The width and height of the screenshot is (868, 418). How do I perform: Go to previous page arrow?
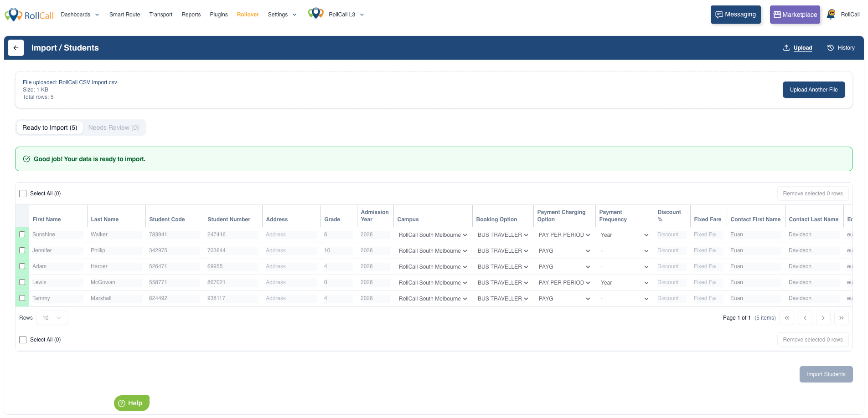tap(805, 318)
